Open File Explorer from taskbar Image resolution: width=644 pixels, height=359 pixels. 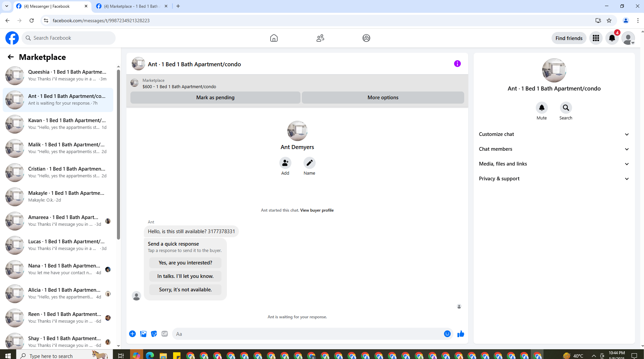pyautogui.click(x=163, y=356)
